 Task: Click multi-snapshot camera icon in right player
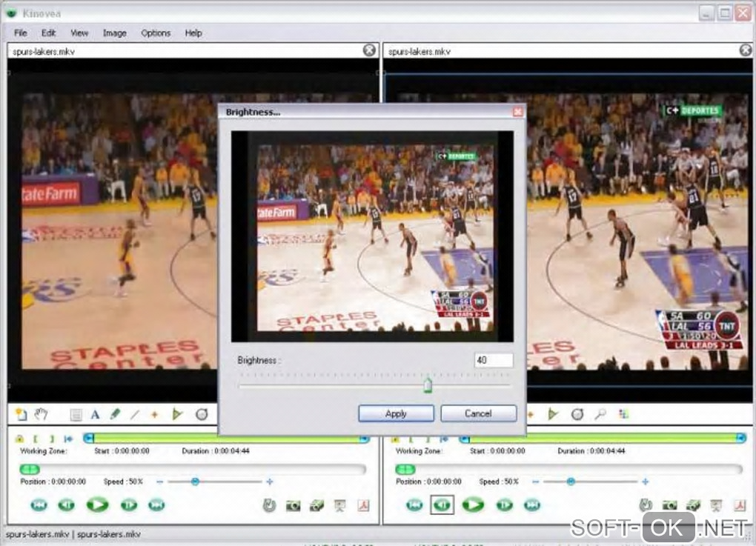693,505
